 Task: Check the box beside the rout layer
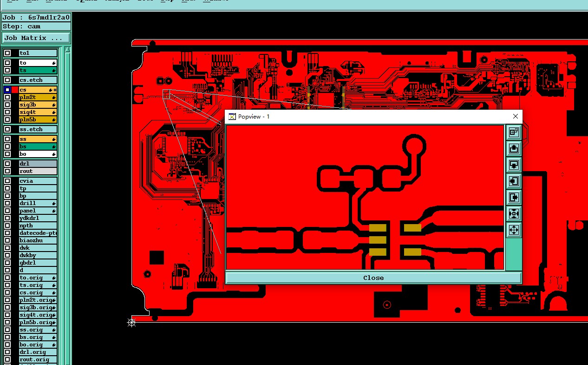click(7, 171)
